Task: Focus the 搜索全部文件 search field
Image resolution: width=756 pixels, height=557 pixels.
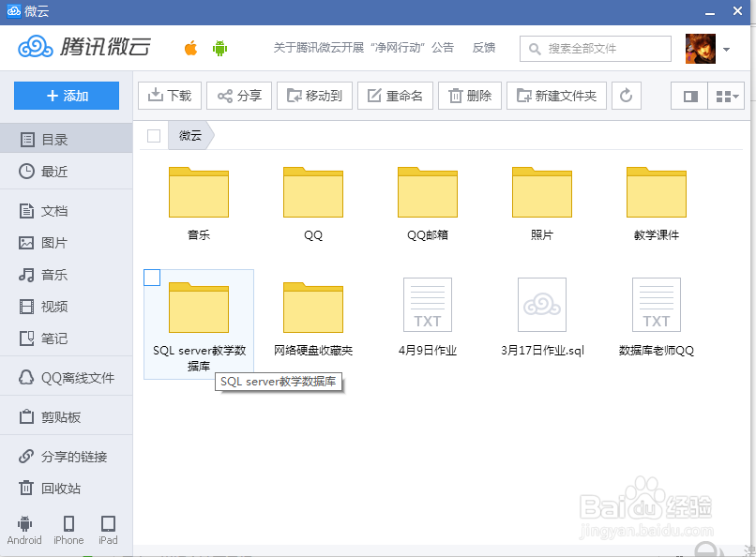Action: point(595,48)
